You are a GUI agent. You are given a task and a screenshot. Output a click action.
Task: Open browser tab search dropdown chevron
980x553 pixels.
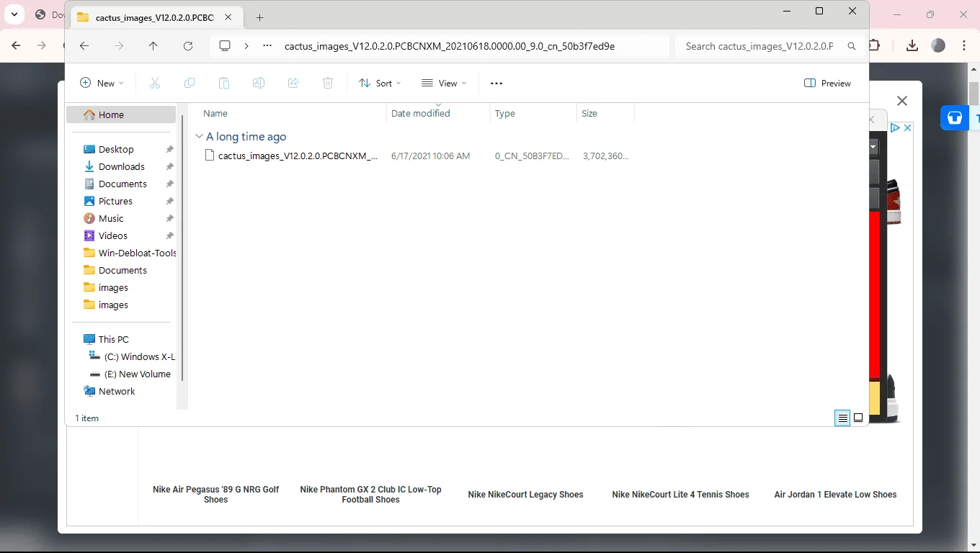14,14
